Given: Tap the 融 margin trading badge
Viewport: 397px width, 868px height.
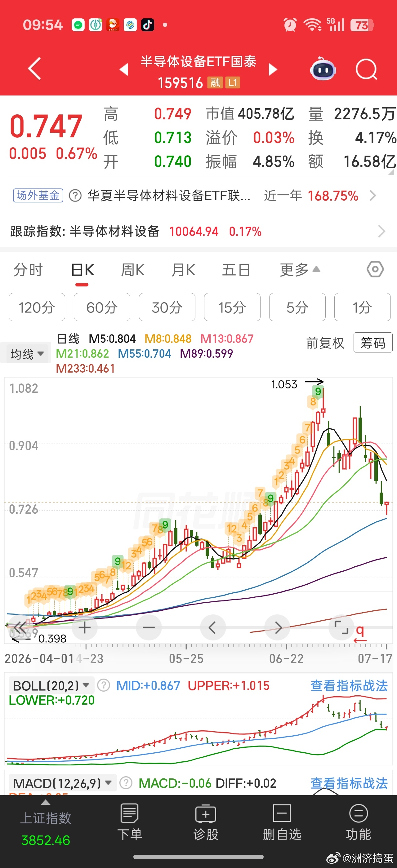Looking at the screenshot, I should [x=215, y=82].
